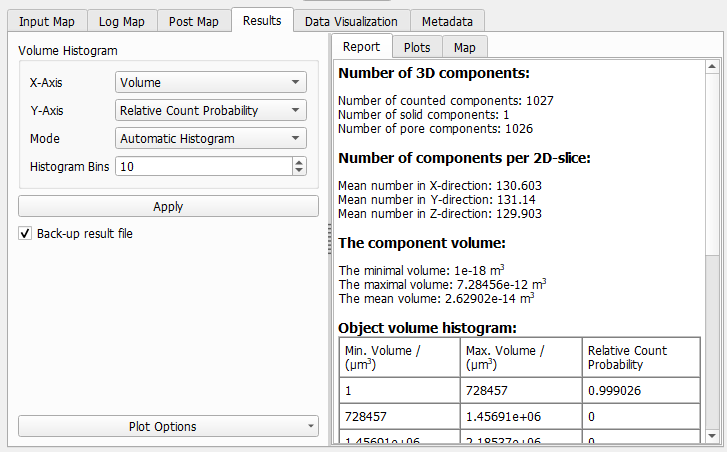Viewport: 727px width, 452px height.
Task: Click the Min. Volume cell showing 728457
Action: click(399, 416)
